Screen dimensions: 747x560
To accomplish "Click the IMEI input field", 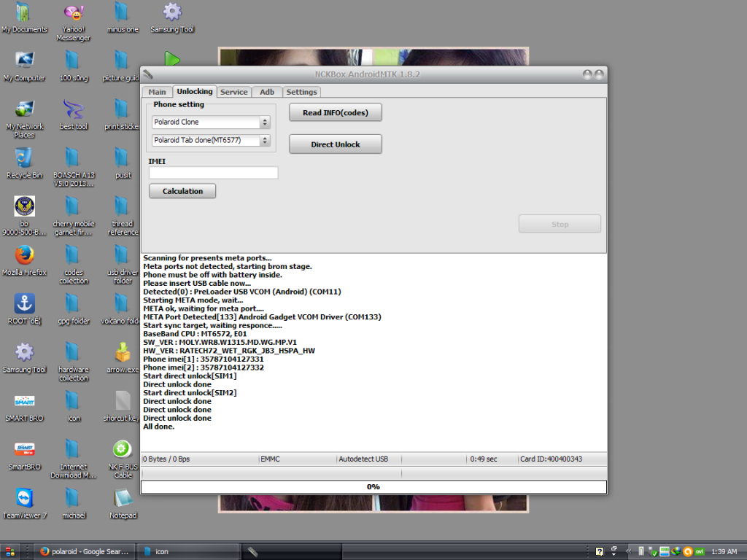I will (213, 173).
